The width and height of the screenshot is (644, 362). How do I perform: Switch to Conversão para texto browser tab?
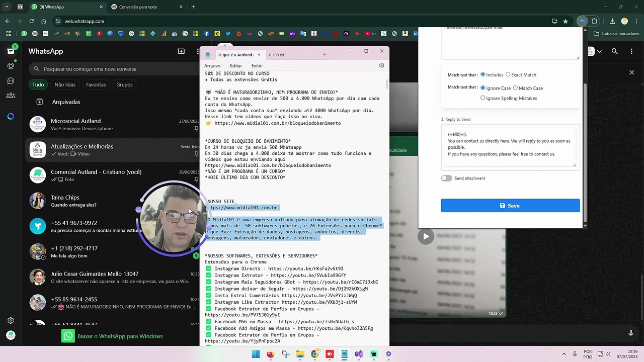click(146, 7)
